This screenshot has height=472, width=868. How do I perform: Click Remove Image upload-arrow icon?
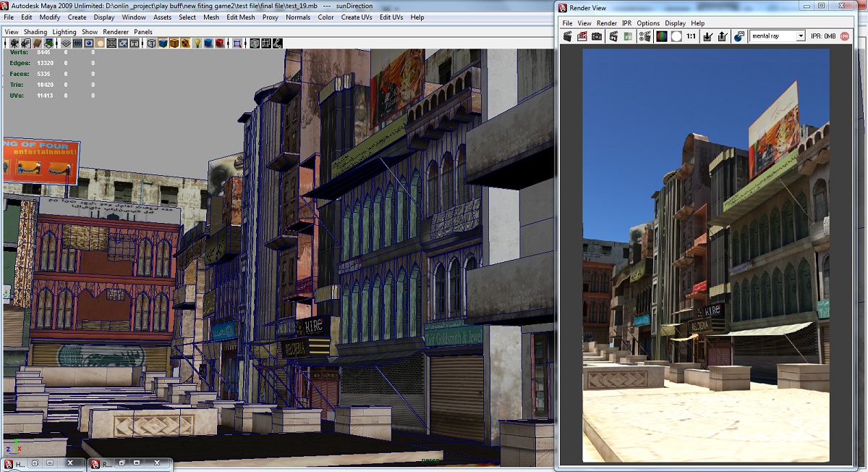click(x=722, y=36)
